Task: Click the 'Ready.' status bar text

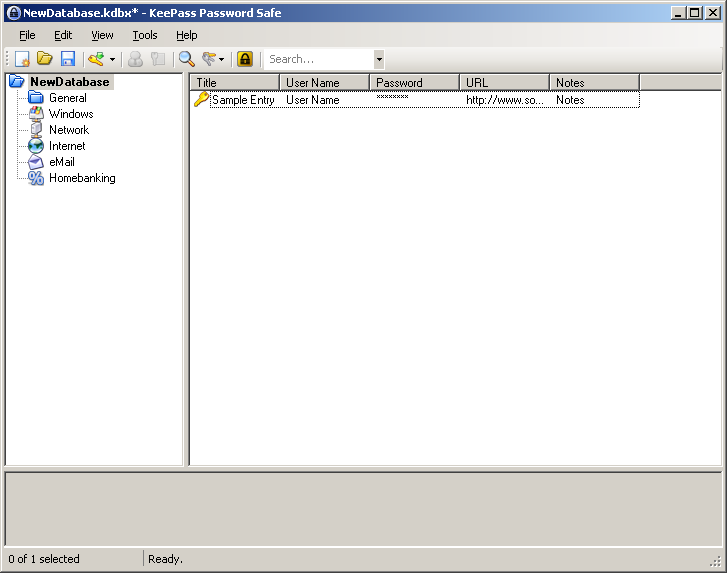Action: pos(165,559)
